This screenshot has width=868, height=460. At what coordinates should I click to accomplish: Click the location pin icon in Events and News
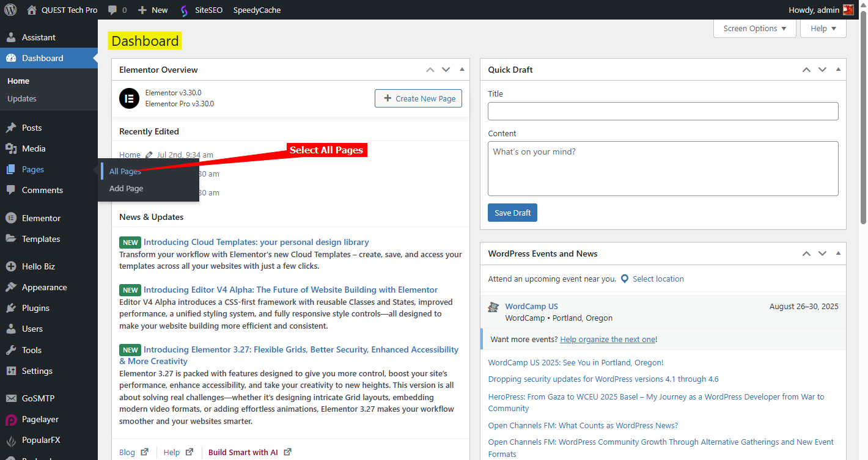(625, 279)
